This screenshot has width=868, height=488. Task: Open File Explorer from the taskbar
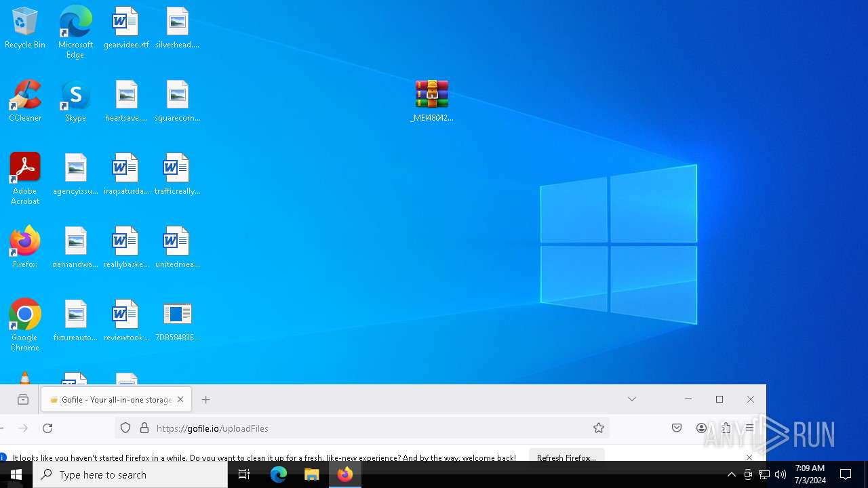point(312,474)
